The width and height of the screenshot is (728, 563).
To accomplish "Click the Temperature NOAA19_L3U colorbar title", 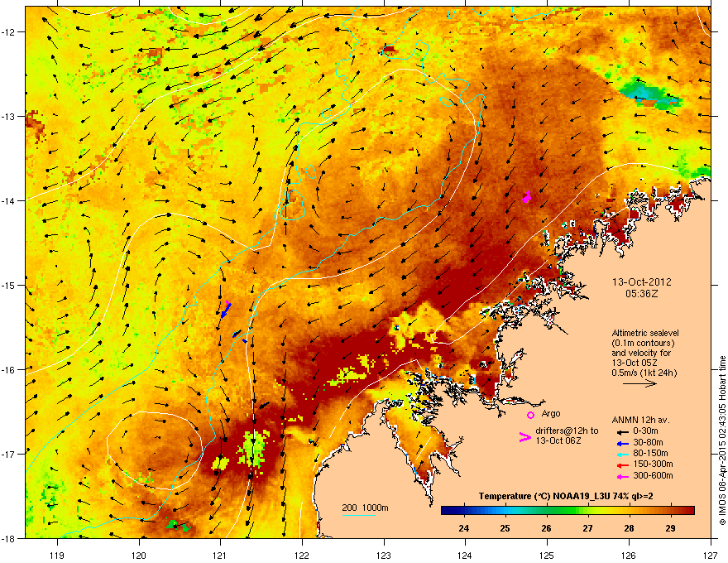I will pos(566,496).
